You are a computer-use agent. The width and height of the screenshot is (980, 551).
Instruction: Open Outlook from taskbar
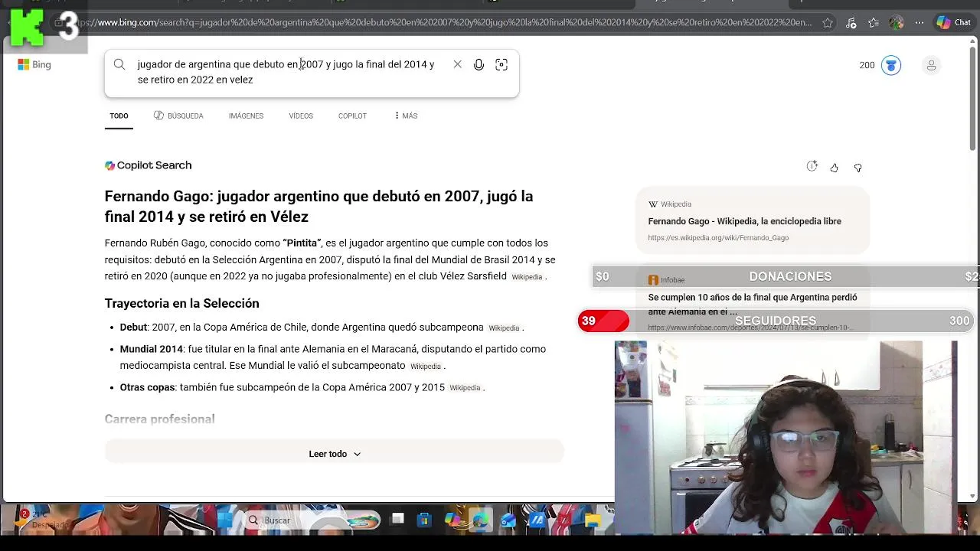[x=508, y=520]
